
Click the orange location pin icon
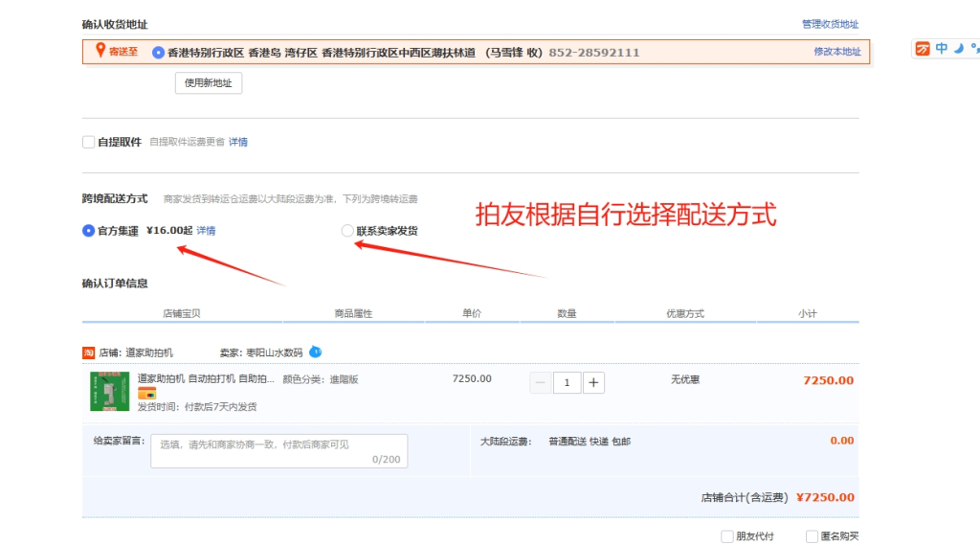point(100,51)
